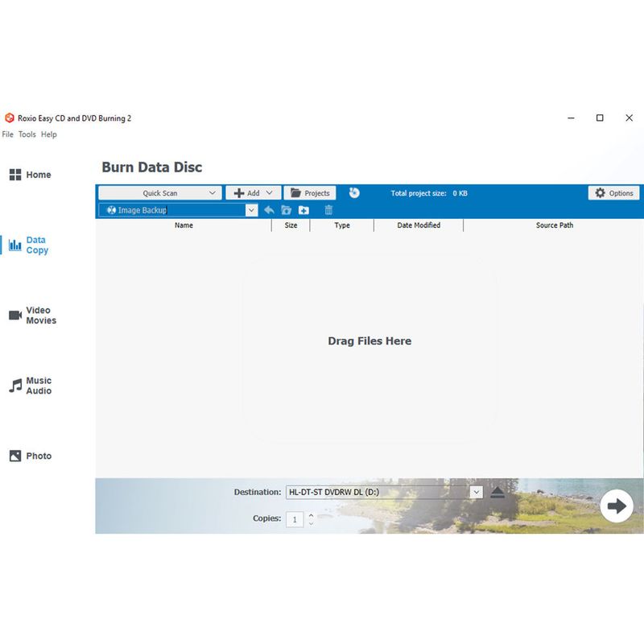Maximize the Roxio window

tap(600, 118)
